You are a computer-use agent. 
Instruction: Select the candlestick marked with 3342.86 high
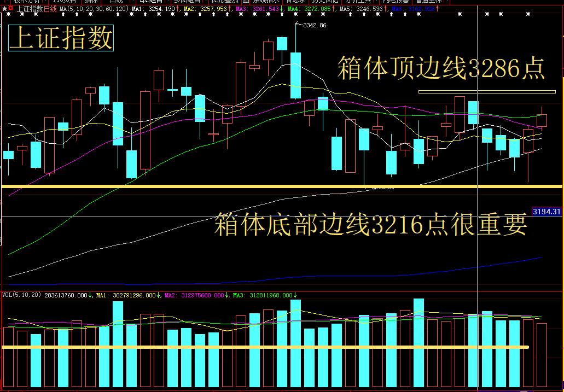point(295,61)
